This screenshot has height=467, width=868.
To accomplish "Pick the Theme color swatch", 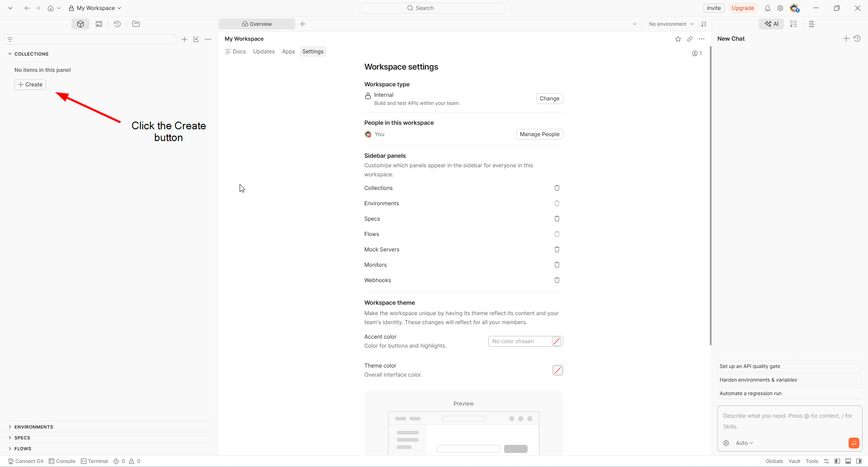I will click(558, 370).
